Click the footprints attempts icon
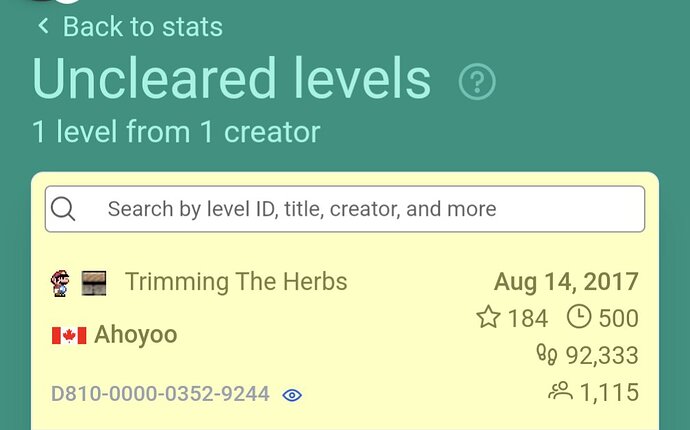The image size is (690, 430). point(547,355)
